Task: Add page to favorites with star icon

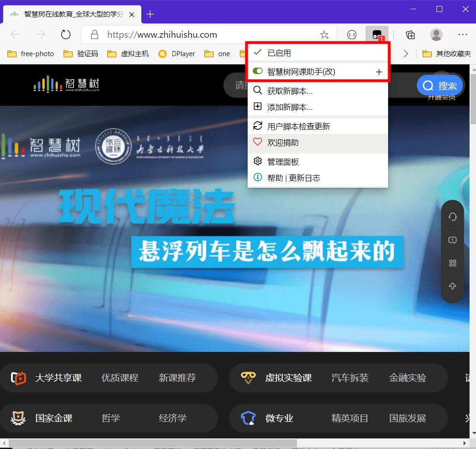Action: (324, 35)
